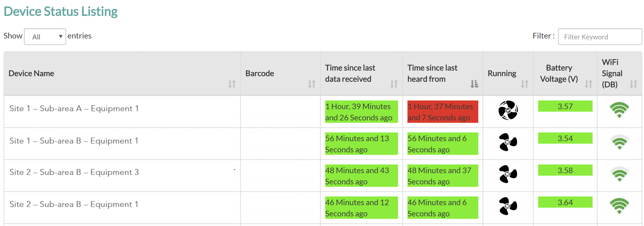644x226 pixels.
Task: Focus the Filter Keyword input field
Action: (600, 37)
